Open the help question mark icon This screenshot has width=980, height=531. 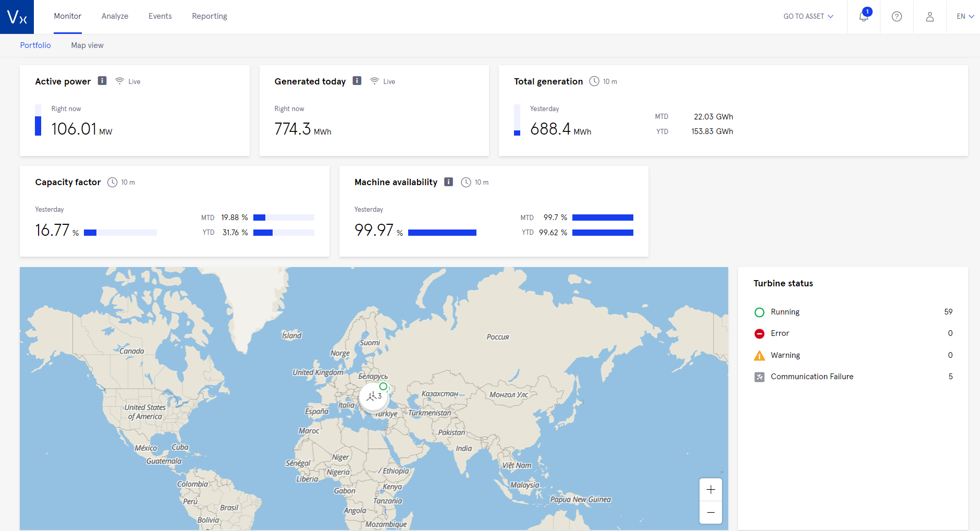click(897, 16)
